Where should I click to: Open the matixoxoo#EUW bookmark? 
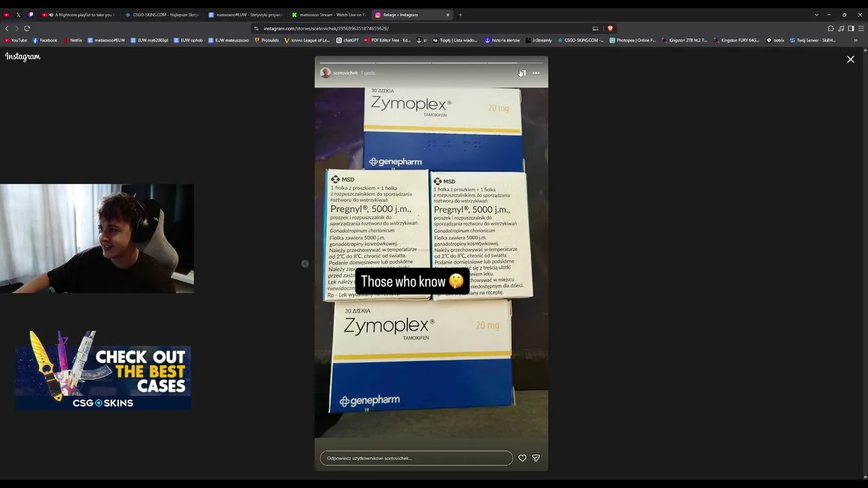pyautogui.click(x=106, y=40)
